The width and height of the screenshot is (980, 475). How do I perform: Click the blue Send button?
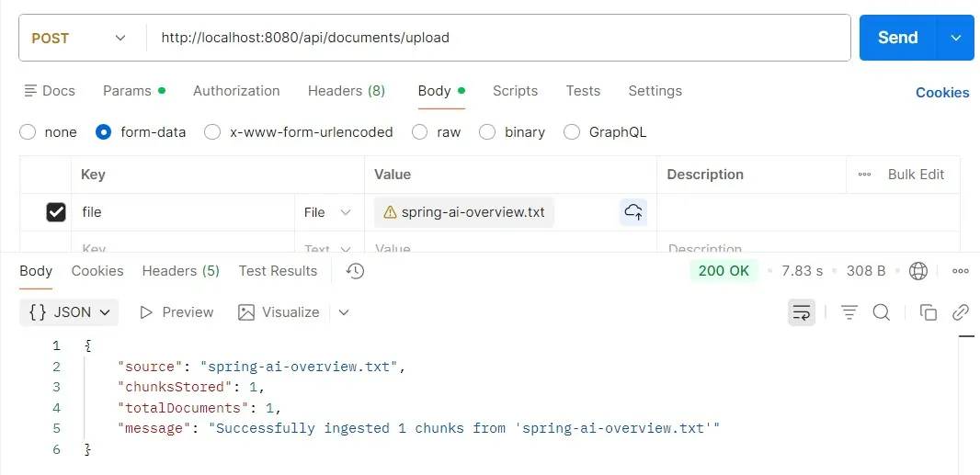pos(897,38)
